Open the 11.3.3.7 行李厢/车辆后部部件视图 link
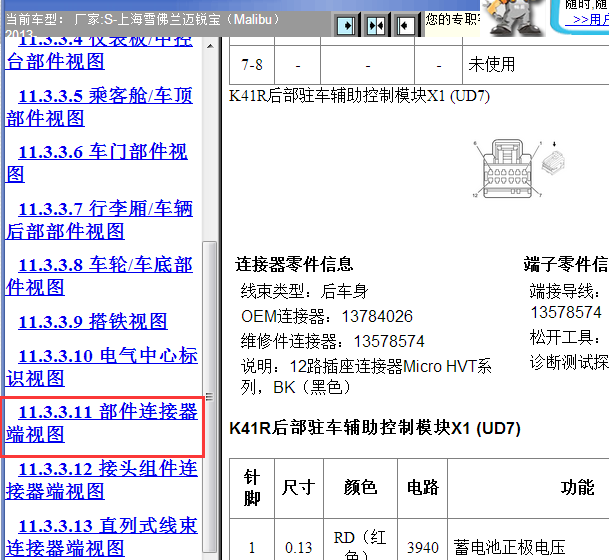 click(99, 220)
